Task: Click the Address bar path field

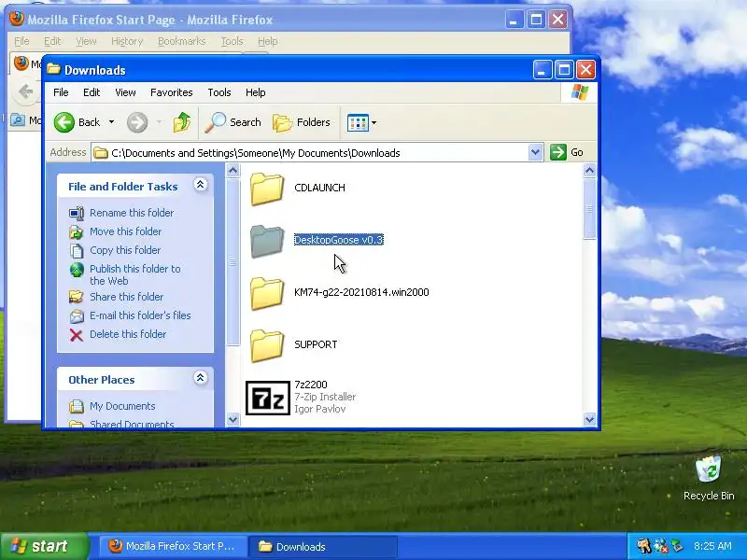Action: click(x=310, y=153)
